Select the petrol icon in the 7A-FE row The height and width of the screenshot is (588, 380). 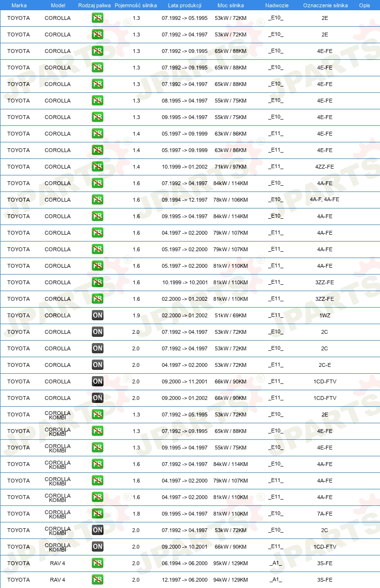pos(98,514)
